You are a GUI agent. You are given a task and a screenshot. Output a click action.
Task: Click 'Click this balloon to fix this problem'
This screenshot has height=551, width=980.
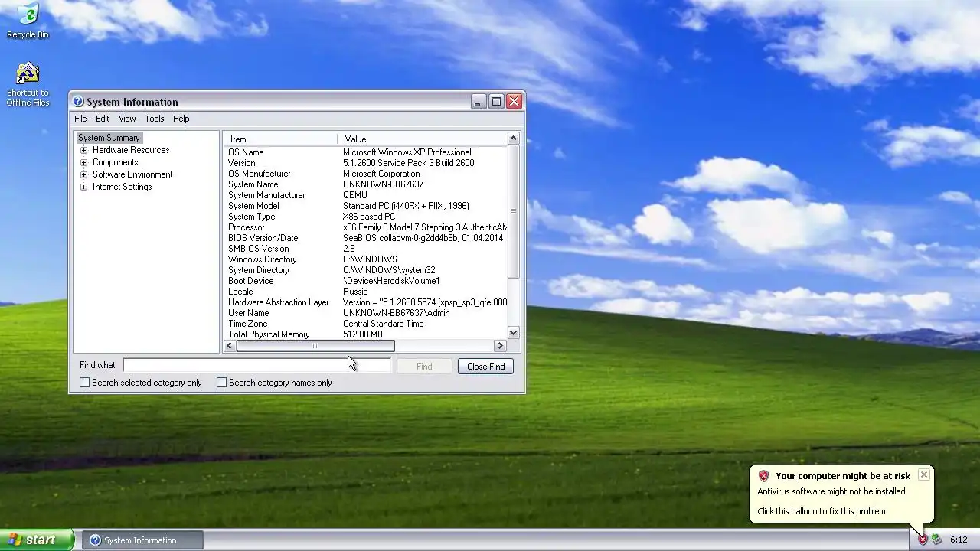822,511
